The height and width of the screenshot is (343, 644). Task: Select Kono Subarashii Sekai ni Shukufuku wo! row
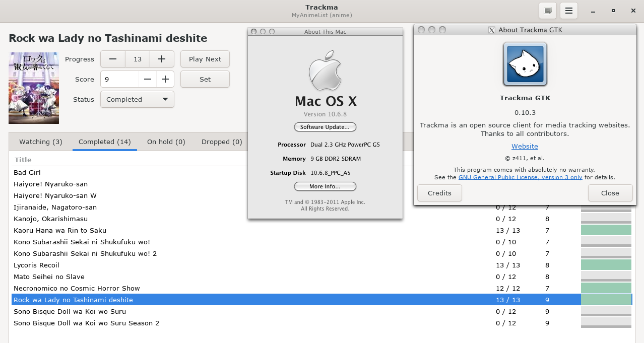click(321, 242)
